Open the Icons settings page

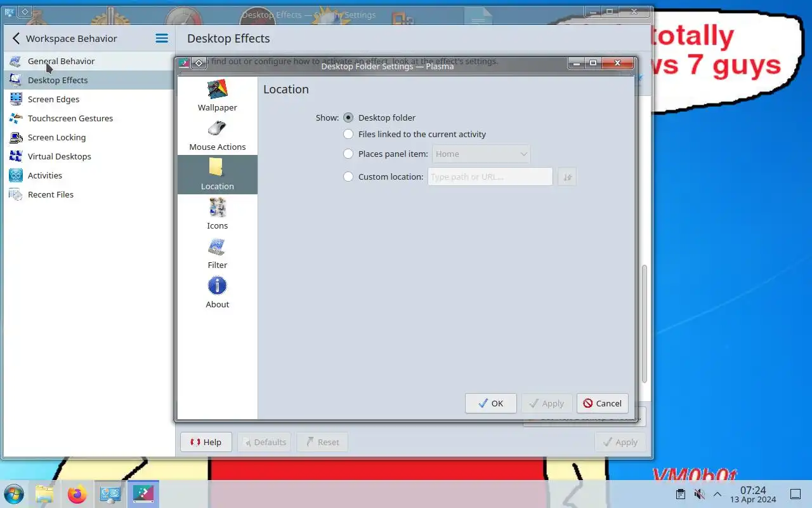[x=217, y=214]
